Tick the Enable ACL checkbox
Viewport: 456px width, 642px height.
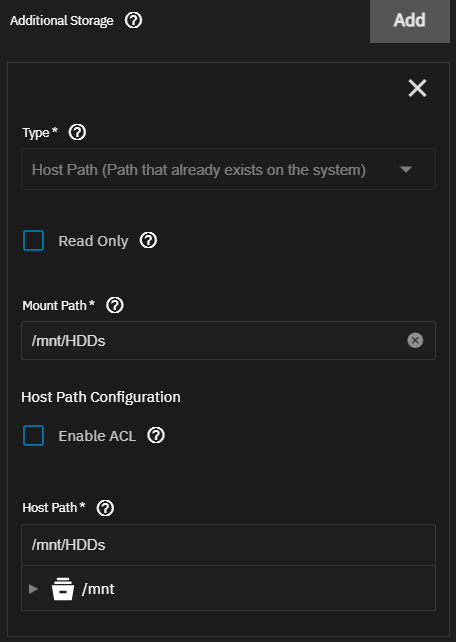[34, 435]
